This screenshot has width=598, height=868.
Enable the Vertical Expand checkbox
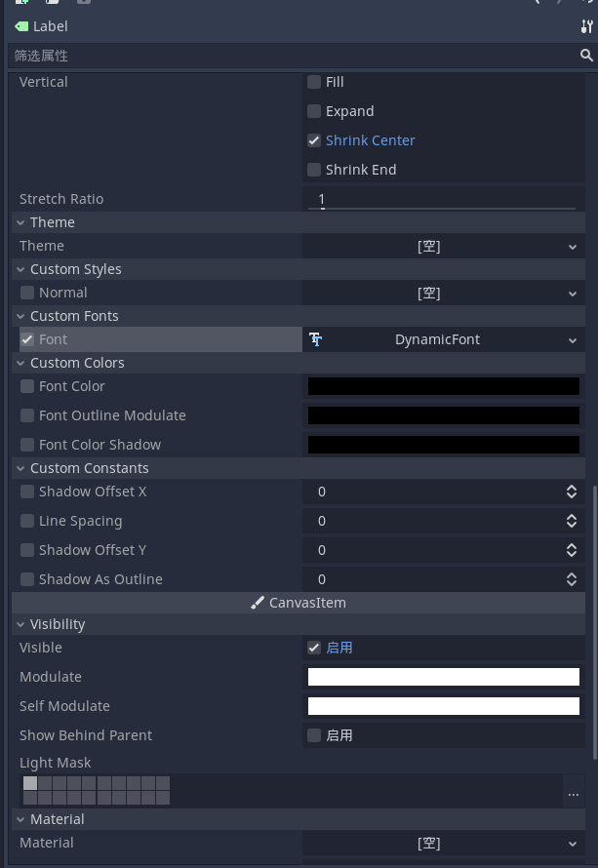(x=314, y=111)
